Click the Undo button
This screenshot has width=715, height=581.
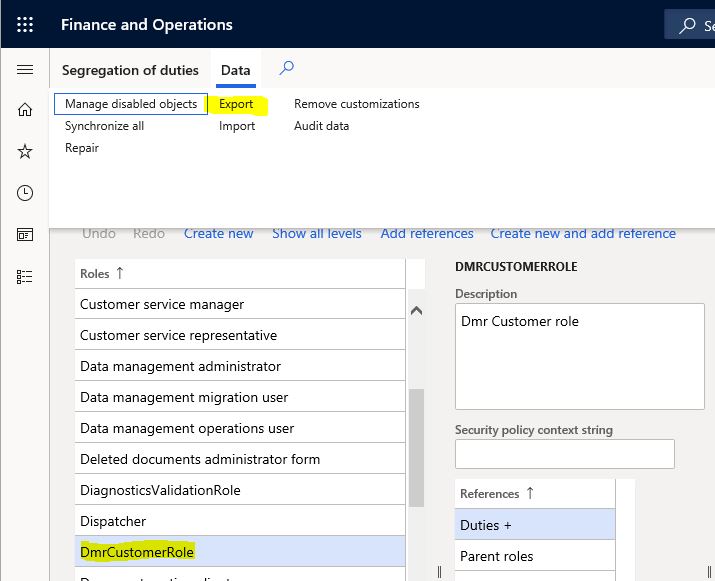[98, 233]
